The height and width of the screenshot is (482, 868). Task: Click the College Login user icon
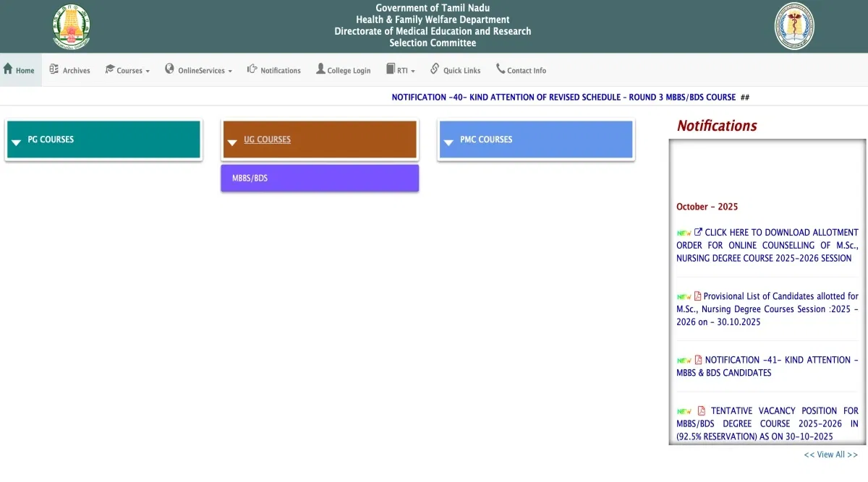coord(320,69)
